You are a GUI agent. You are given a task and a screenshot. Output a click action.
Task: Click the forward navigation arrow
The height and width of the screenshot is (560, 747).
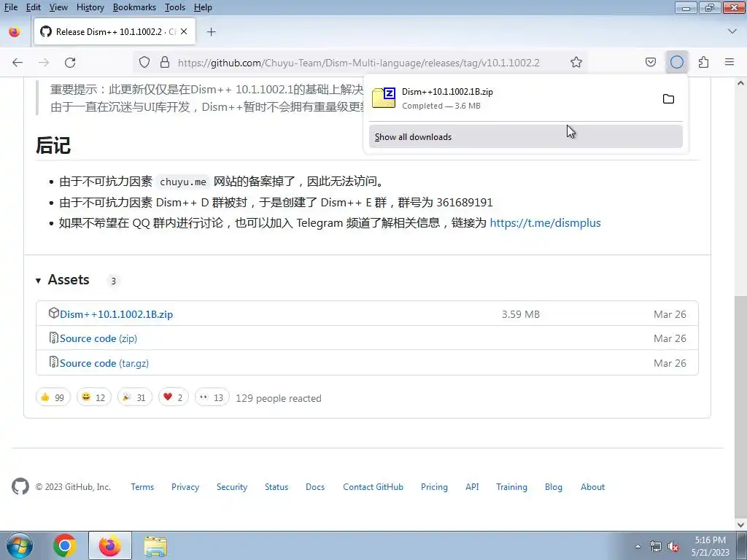point(44,63)
